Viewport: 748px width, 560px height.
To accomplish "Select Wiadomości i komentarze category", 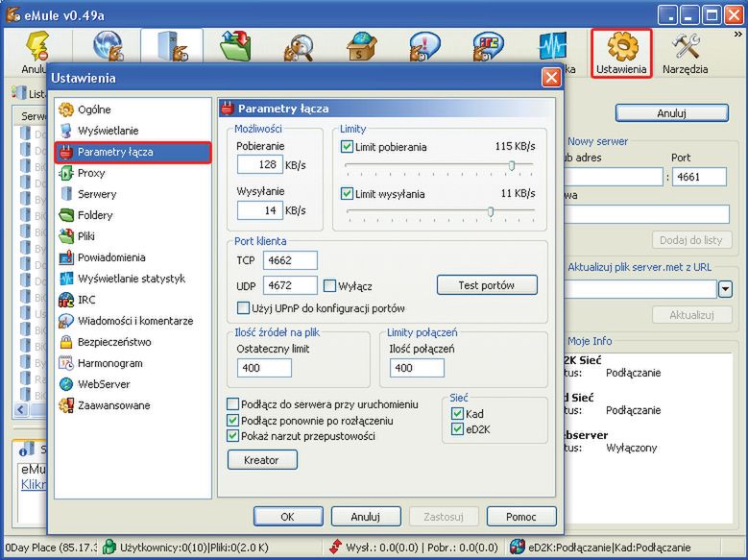I will 133,320.
